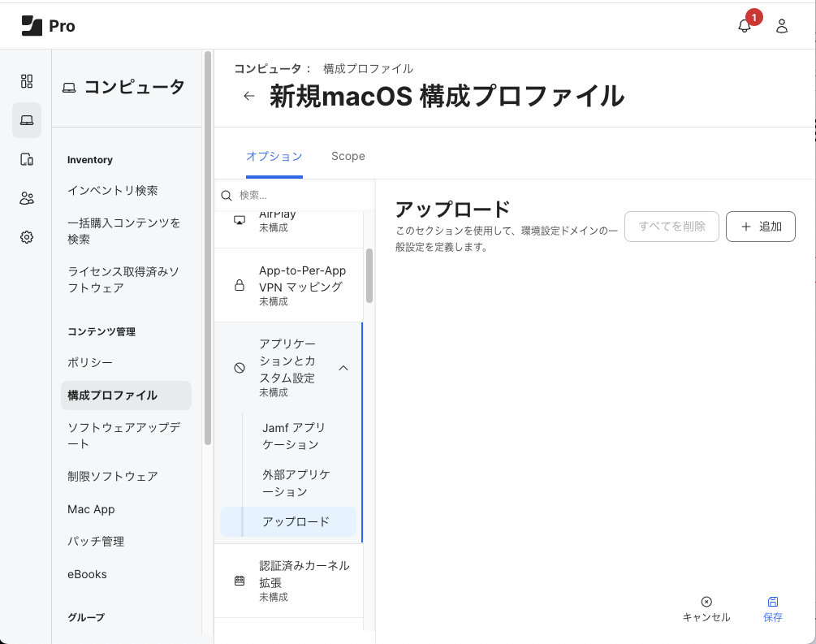Open the notifications bell
The height and width of the screenshot is (644, 816).
(x=744, y=26)
